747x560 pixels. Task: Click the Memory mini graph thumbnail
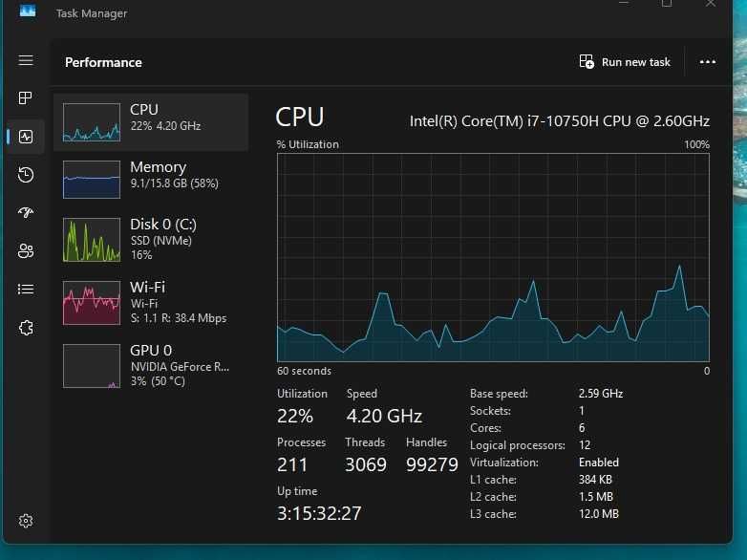point(92,180)
